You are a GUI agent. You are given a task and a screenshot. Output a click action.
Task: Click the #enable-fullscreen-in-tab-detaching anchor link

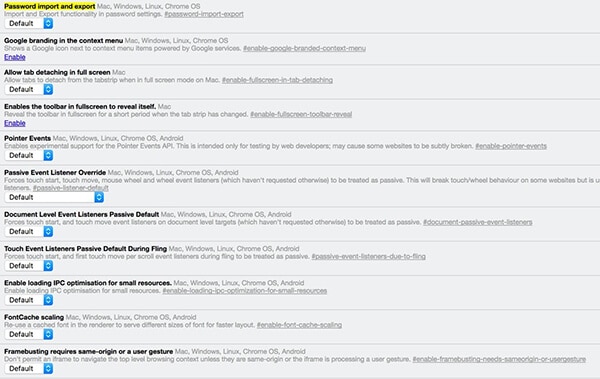[x=277, y=80]
